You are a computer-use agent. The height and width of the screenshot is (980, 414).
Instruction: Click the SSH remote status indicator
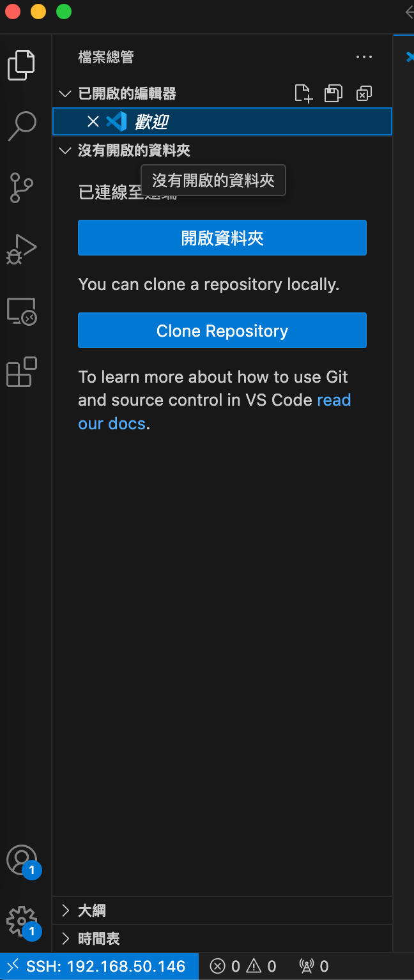pyautogui.click(x=99, y=967)
